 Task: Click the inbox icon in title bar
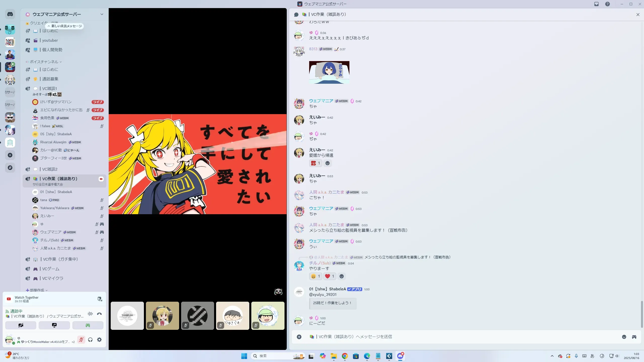(x=596, y=4)
